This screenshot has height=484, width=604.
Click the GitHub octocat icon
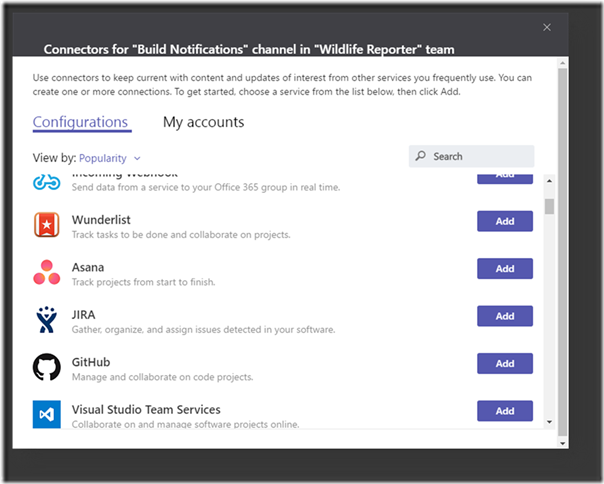click(47, 366)
